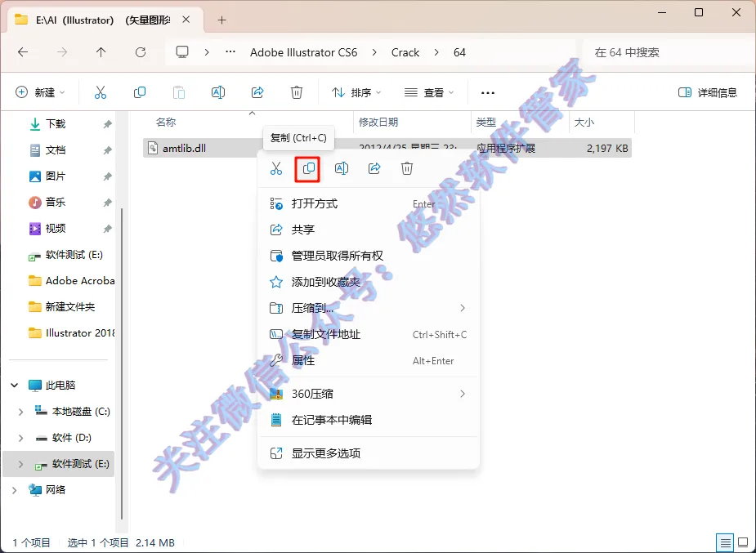Expand the 网络 tree node

pos(15,490)
